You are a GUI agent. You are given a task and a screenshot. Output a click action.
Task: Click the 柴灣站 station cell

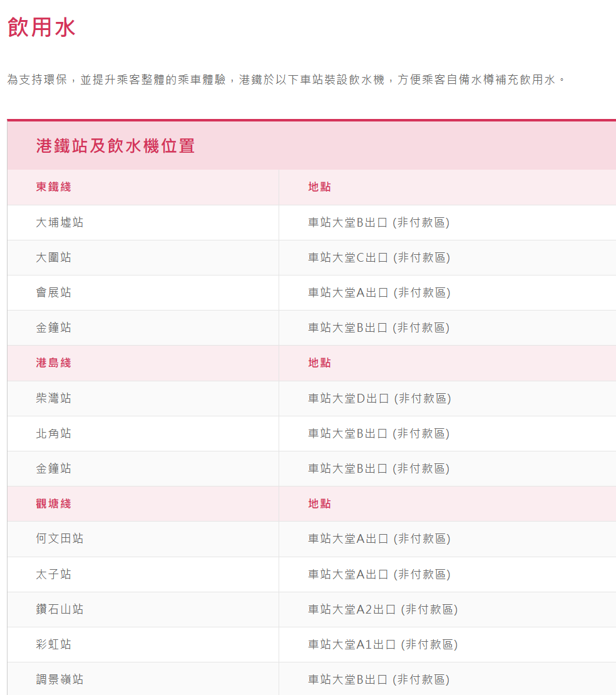pos(54,398)
